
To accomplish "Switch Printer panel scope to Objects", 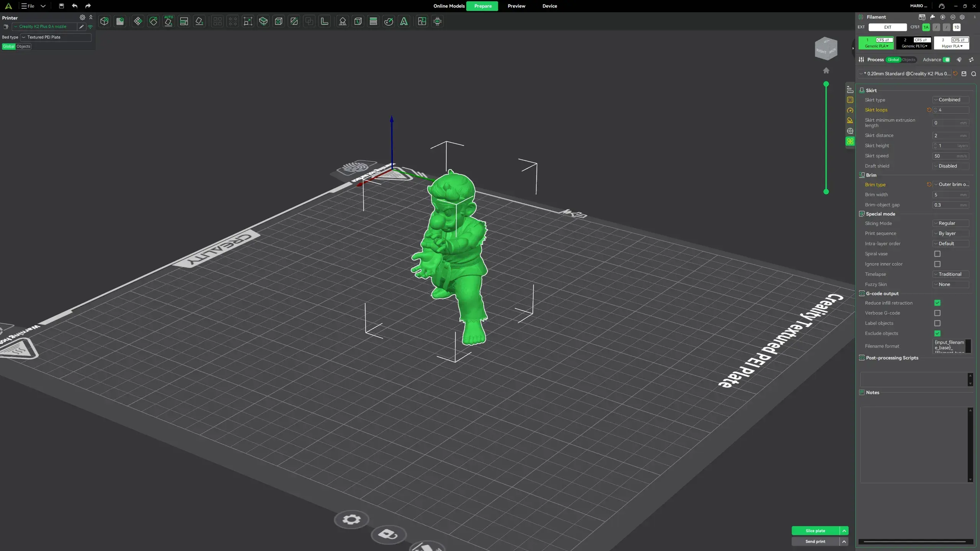I will [x=23, y=46].
